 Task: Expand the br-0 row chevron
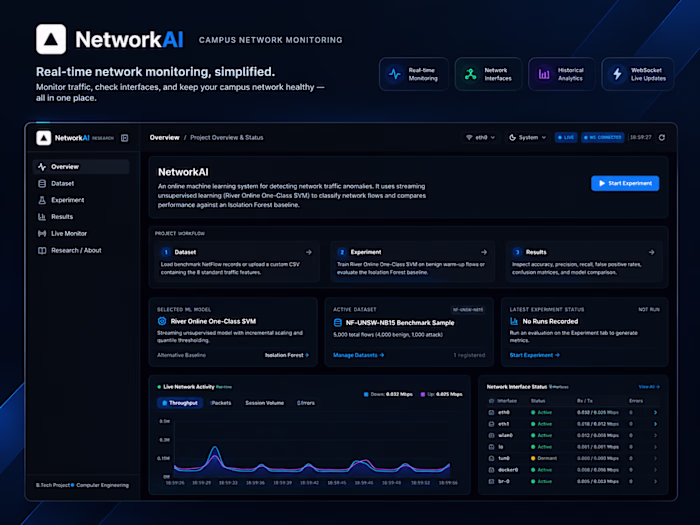pos(655,481)
